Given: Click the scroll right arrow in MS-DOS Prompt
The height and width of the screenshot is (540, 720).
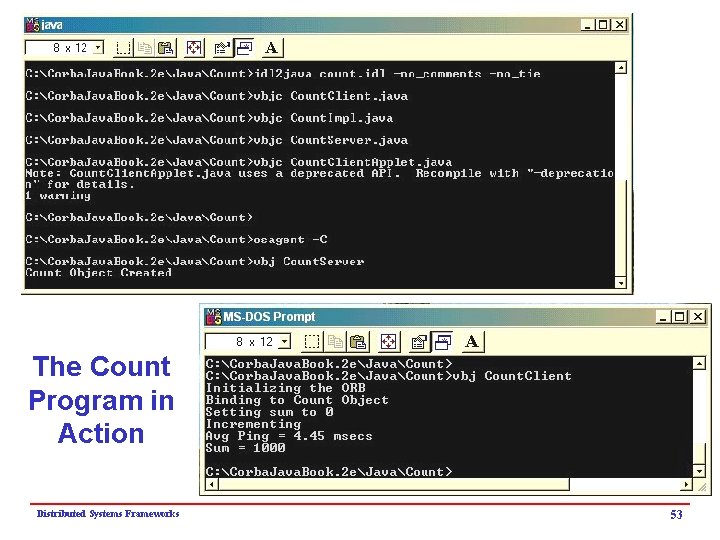Looking at the screenshot, I should click(x=686, y=484).
